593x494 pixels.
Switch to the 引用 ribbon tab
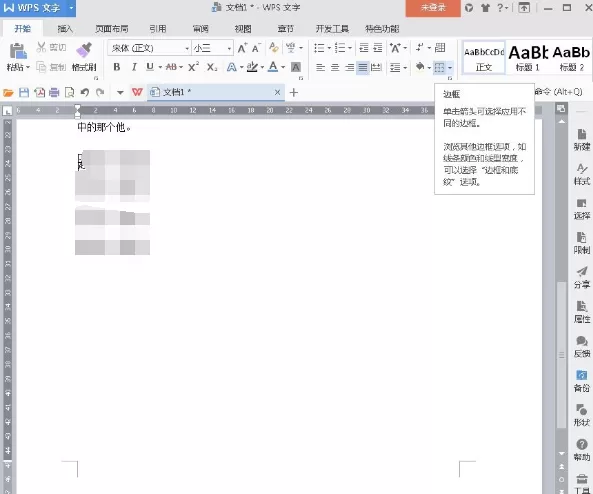[x=157, y=29]
